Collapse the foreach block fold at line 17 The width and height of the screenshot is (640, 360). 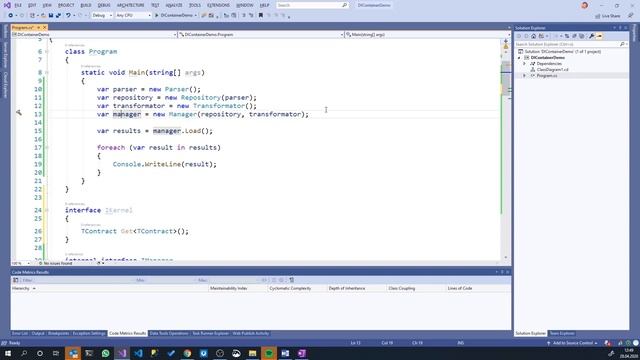47,147
